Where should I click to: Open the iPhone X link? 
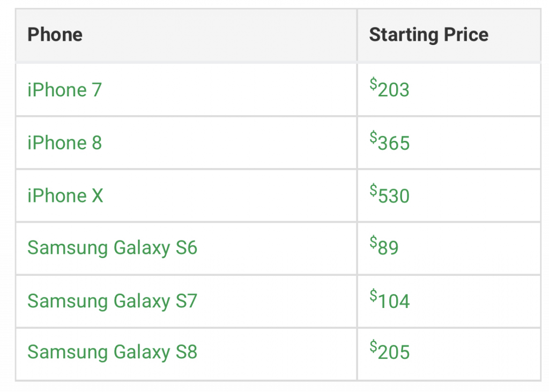point(65,195)
